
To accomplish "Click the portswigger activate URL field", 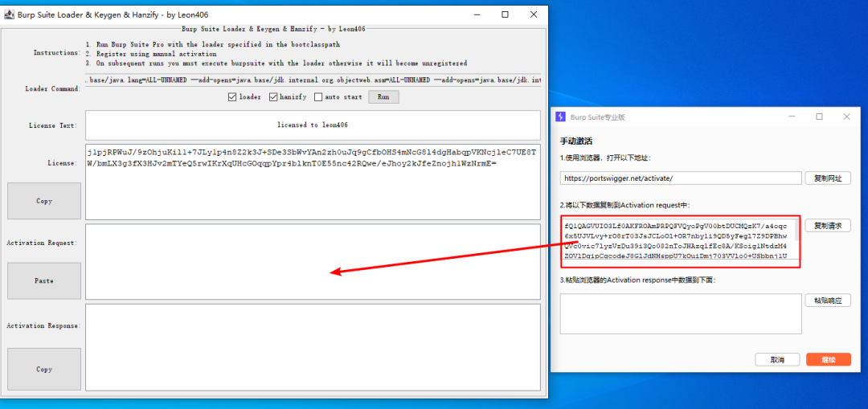I will tap(681, 178).
